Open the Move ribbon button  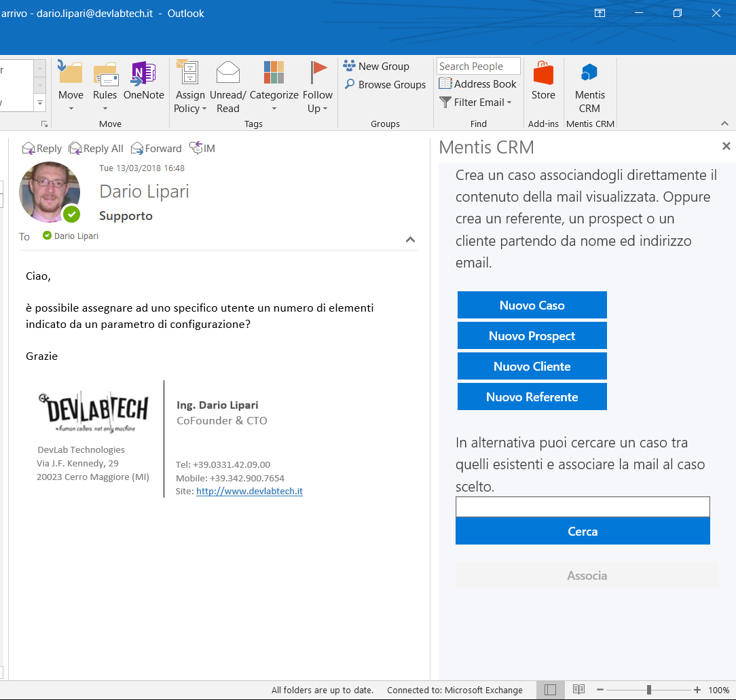[71, 86]
